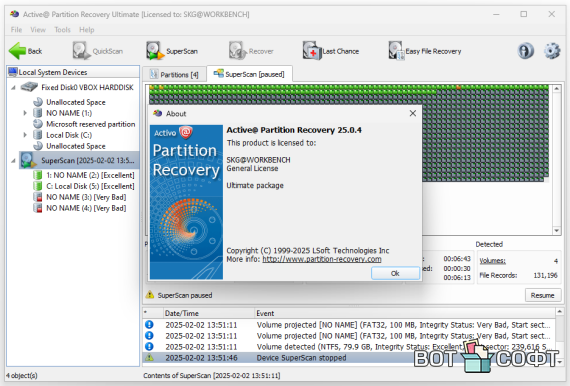The image size is (570, 386).
Task: Open the info/about icon in toolbar
Action: click(x=525, y=51)
